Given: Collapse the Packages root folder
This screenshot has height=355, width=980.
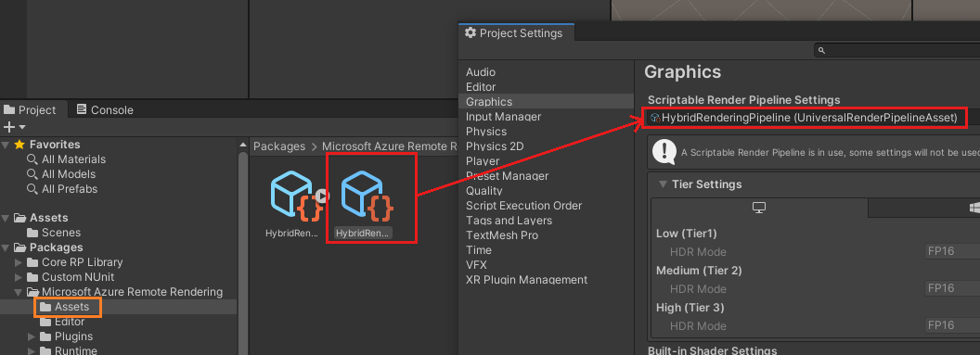Looking at the screenshot, I should pos(6,247).
